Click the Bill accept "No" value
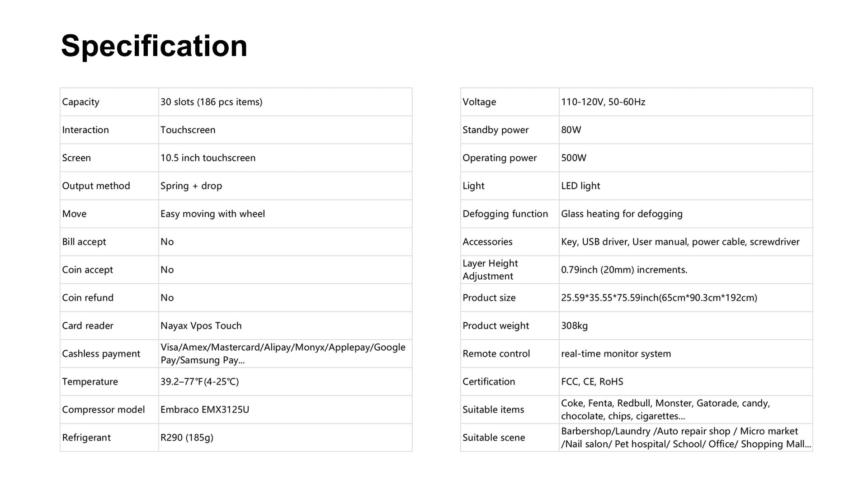Image resolution: width=868 pixels, height=488 pixels. coord(167,242)
